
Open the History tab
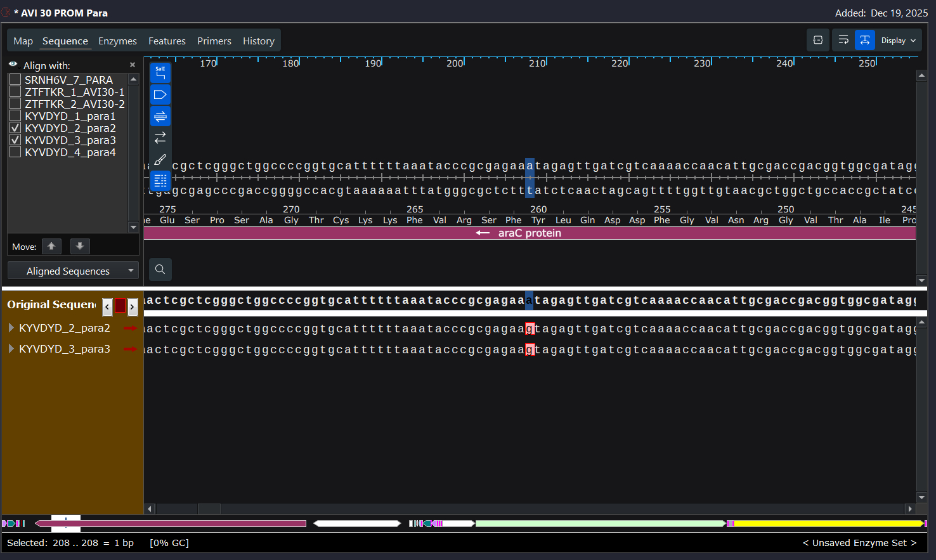[258, 41]
